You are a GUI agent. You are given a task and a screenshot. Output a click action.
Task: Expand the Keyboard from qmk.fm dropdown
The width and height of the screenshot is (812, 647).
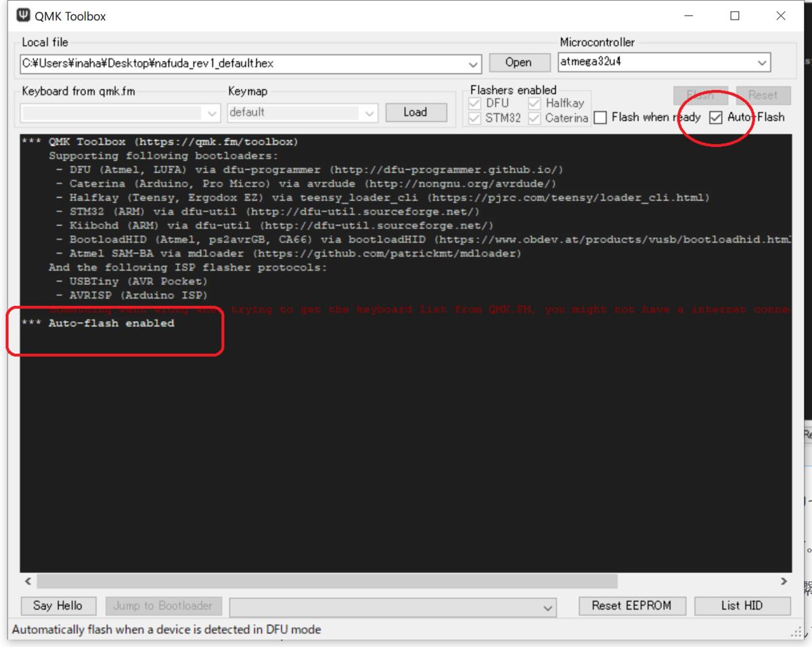pyautogui.click(x=212, y=113)
